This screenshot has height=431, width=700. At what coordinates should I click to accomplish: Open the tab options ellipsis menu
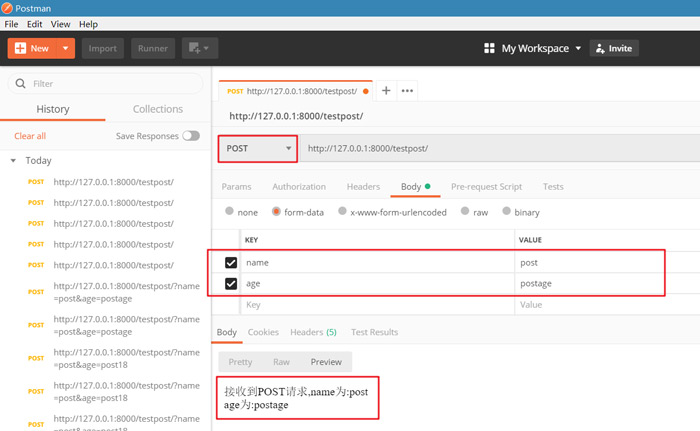point(407,91)
